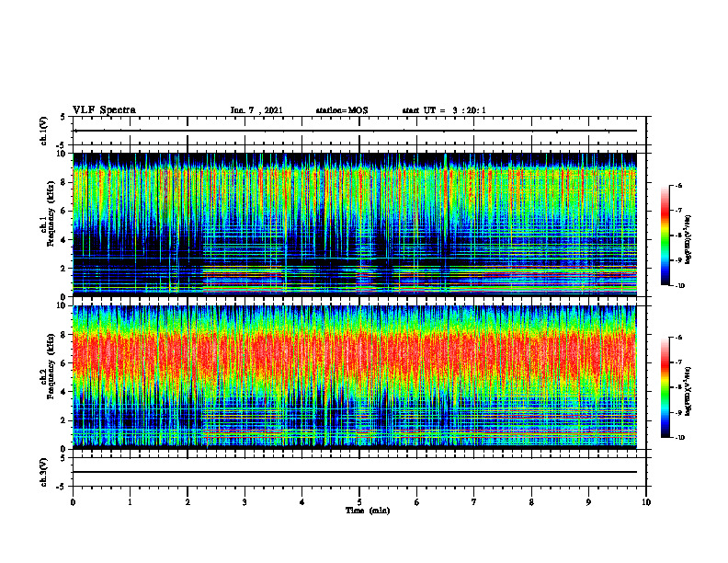
Task: Click the ch.2 spectrogram color scale bar
Action: coord(665,387)
